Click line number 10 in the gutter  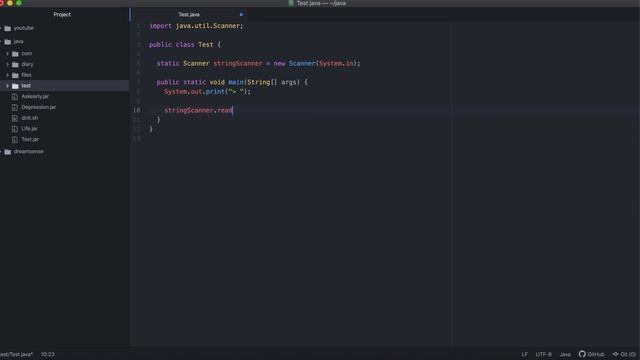(x=136, y=110)
